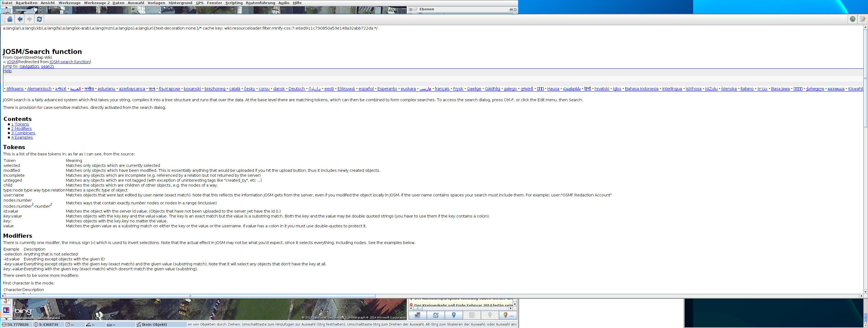Screen dimensions: 868x328
Task: Click the help page horizontal scrollbar left arrow
Action: [x=3, y=296]
